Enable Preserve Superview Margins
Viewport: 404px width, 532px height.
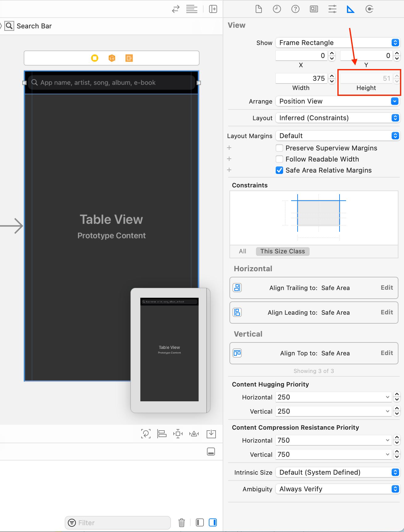279,148
